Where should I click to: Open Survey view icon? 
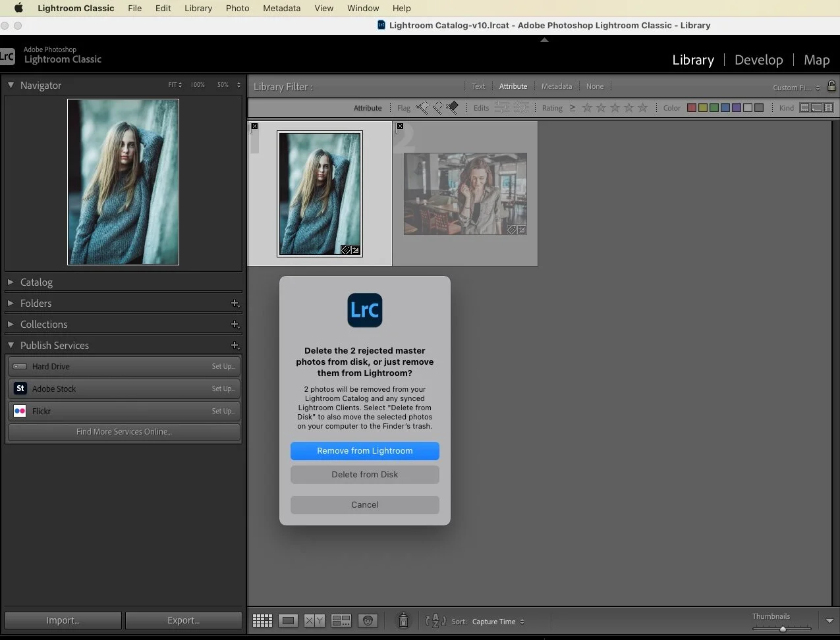341,620
